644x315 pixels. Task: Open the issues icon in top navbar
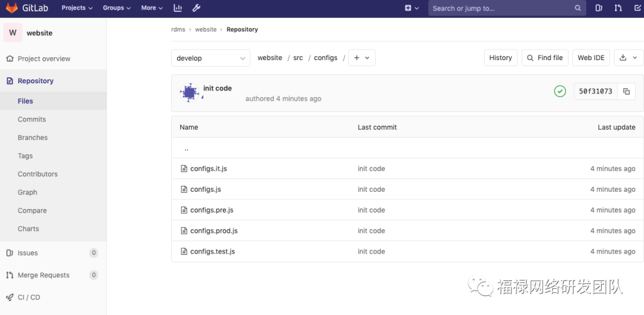coord(599,8)
